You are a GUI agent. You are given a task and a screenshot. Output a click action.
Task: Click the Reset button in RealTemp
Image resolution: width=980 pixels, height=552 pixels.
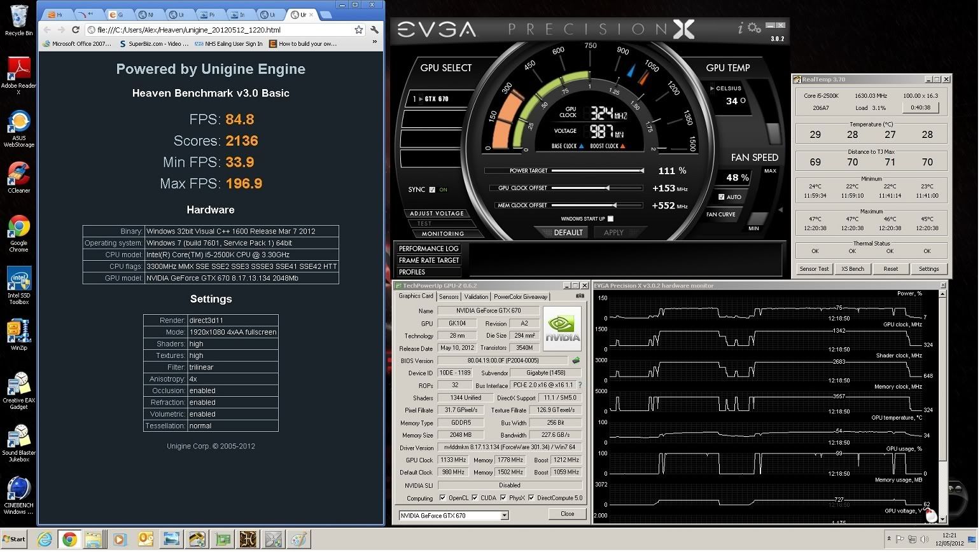[x=890, y=269]
